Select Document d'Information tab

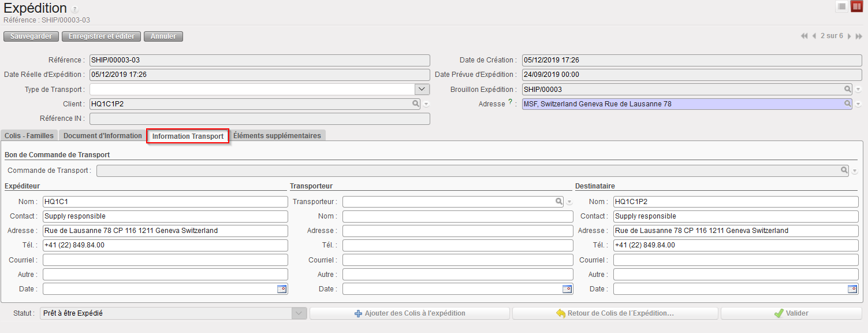[x=103, y=135]
